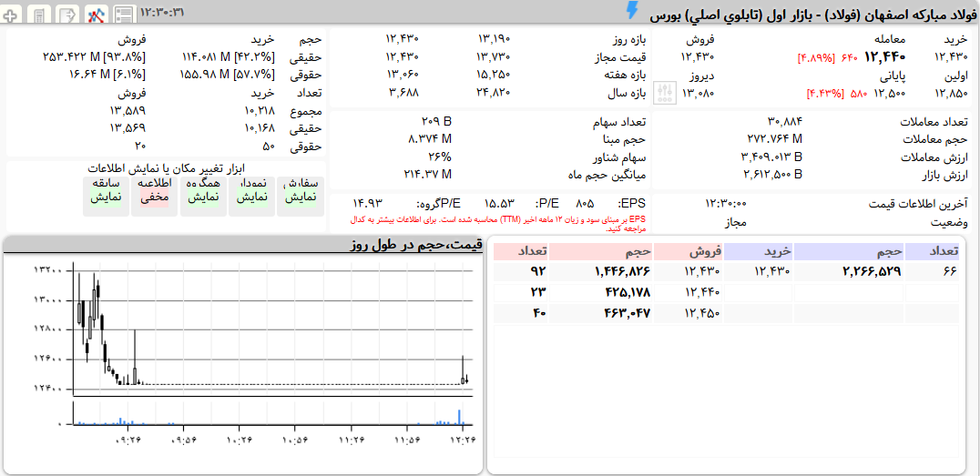The height and width of the screenshot is (476, 980).
Task: Click the EPS value 805
Action: point(585,204)
